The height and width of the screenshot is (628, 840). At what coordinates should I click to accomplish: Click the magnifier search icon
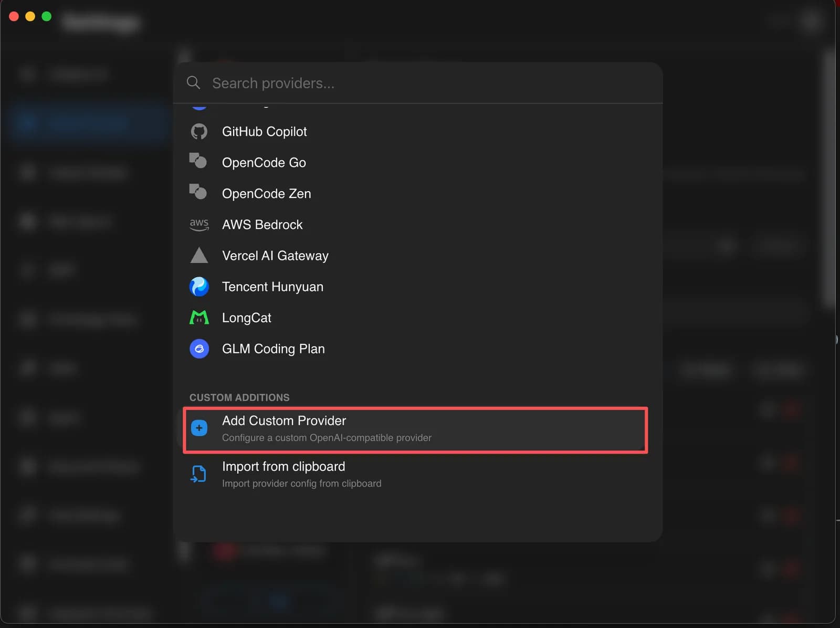click(193, 82)
